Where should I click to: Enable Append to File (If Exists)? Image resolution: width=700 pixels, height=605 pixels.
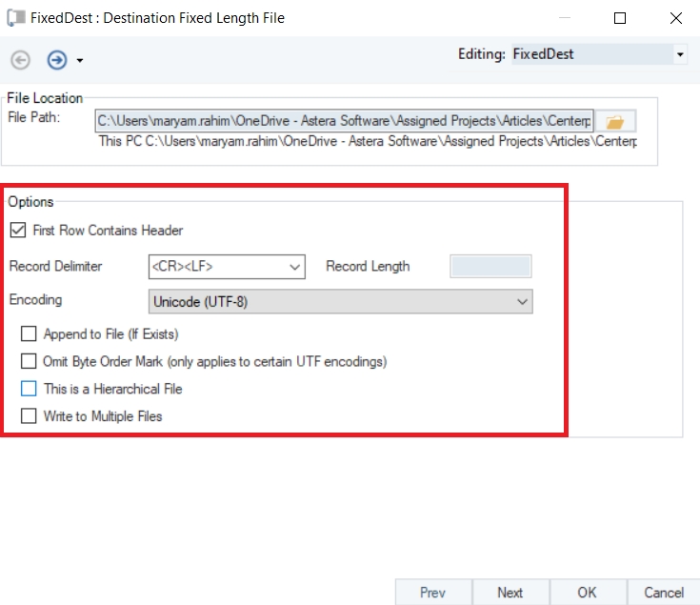[x=29, y=334]
